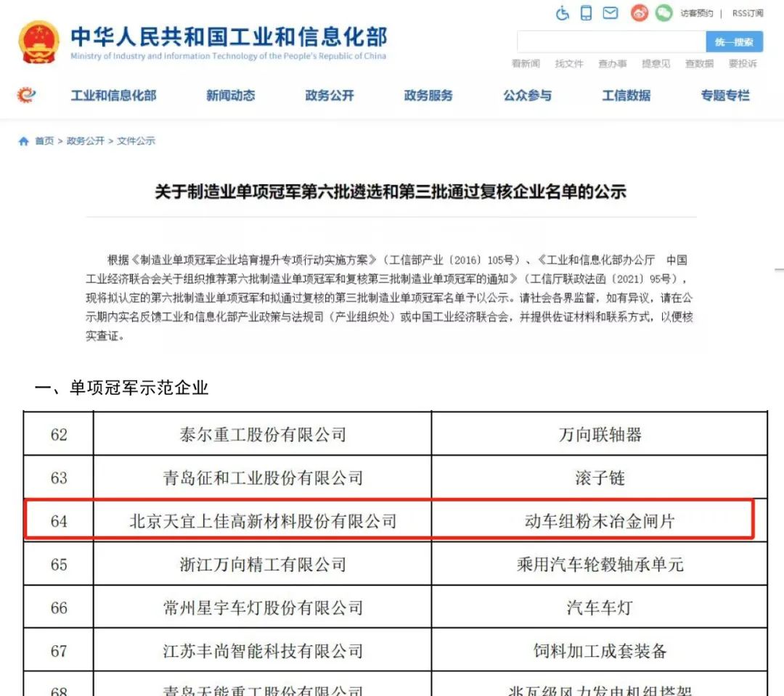This screenshot has width=784, height=696.
Task: Open 访客预约 link
Action: click(696, 13)
